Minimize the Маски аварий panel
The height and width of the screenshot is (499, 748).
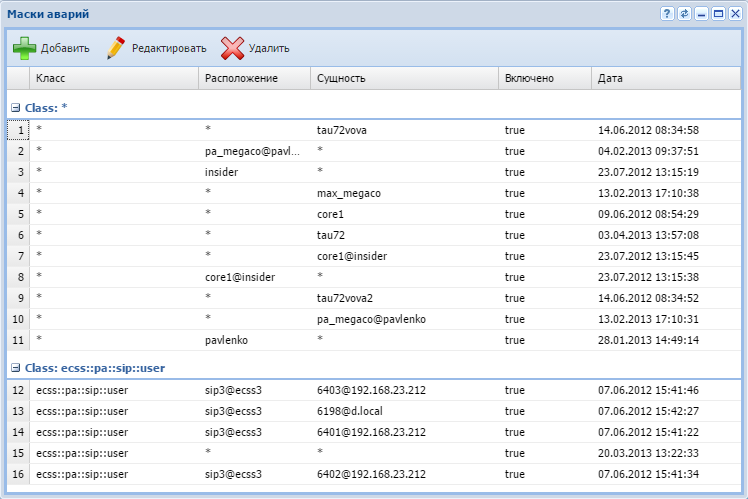tap(701, 14)
